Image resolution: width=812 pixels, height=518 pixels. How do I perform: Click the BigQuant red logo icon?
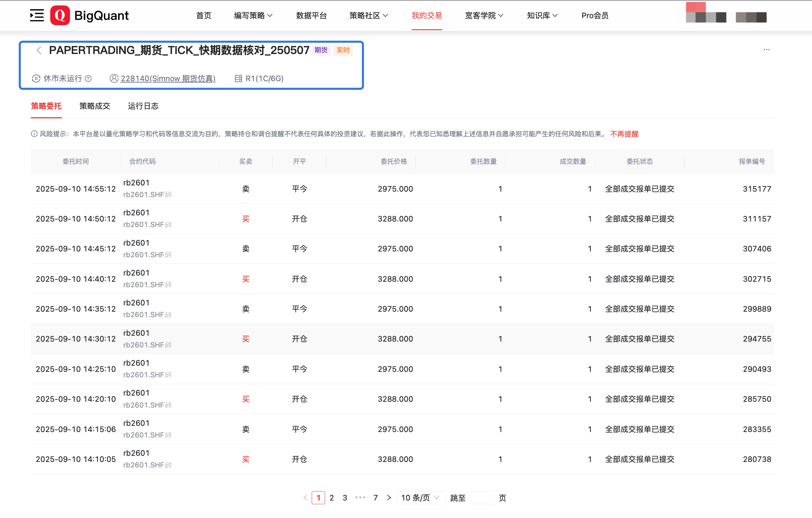point(60,15)
